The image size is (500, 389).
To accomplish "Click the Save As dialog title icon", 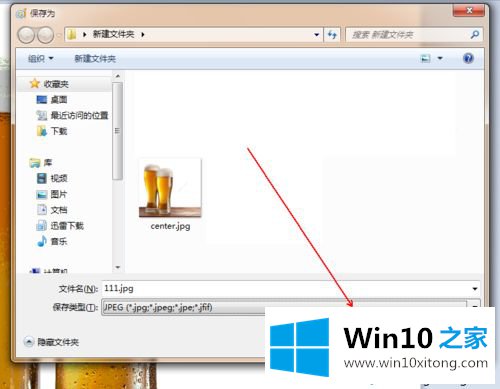I will 21,13.
